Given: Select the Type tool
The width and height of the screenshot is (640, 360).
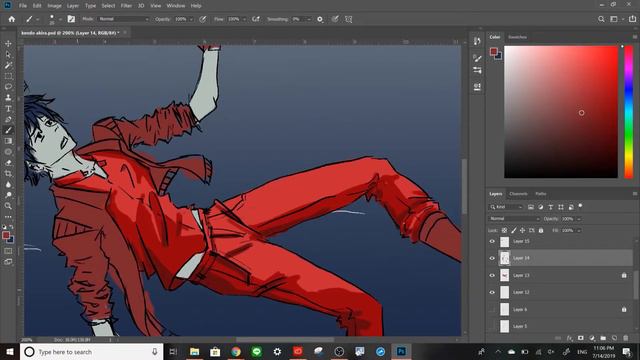Looking at the screenshot, I should point(8,109).
